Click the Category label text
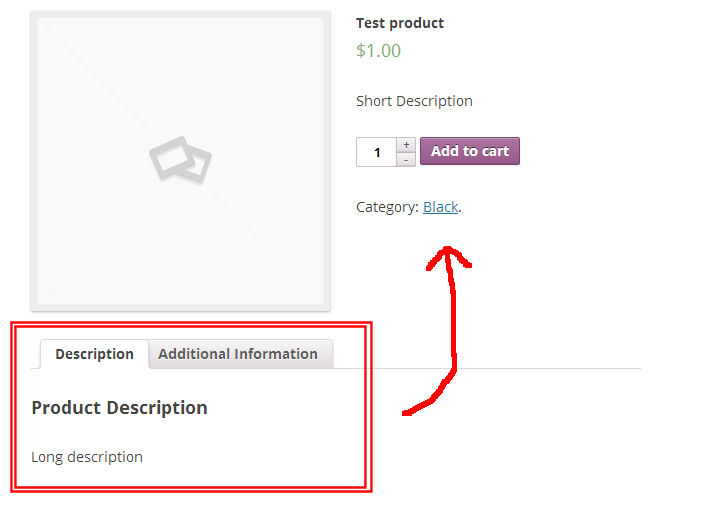 [x=387, y=207]
